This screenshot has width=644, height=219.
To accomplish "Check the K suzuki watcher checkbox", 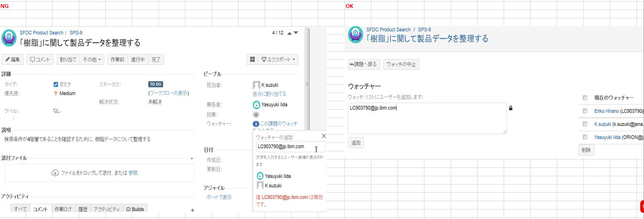I will click(x=585, y=124).
